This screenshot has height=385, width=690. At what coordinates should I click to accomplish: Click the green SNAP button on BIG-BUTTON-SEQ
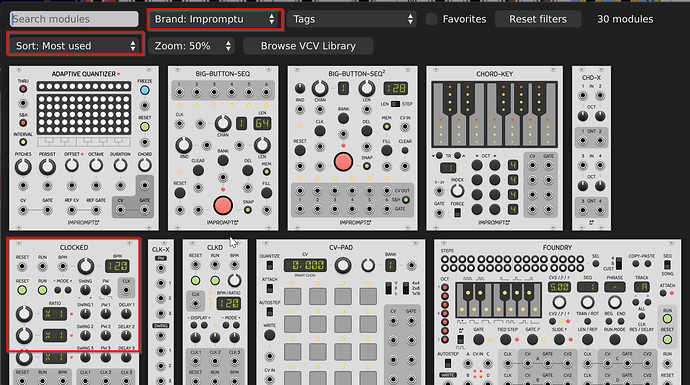(x=248, y=210)
